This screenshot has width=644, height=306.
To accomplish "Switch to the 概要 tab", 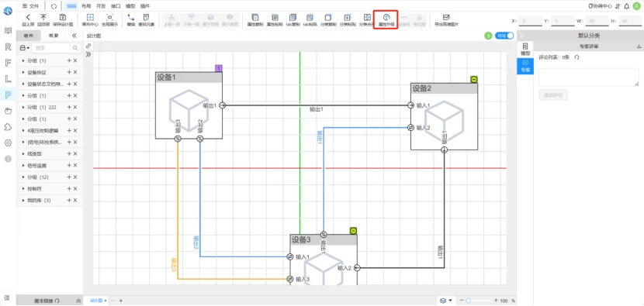I will (x=54, y=36).
